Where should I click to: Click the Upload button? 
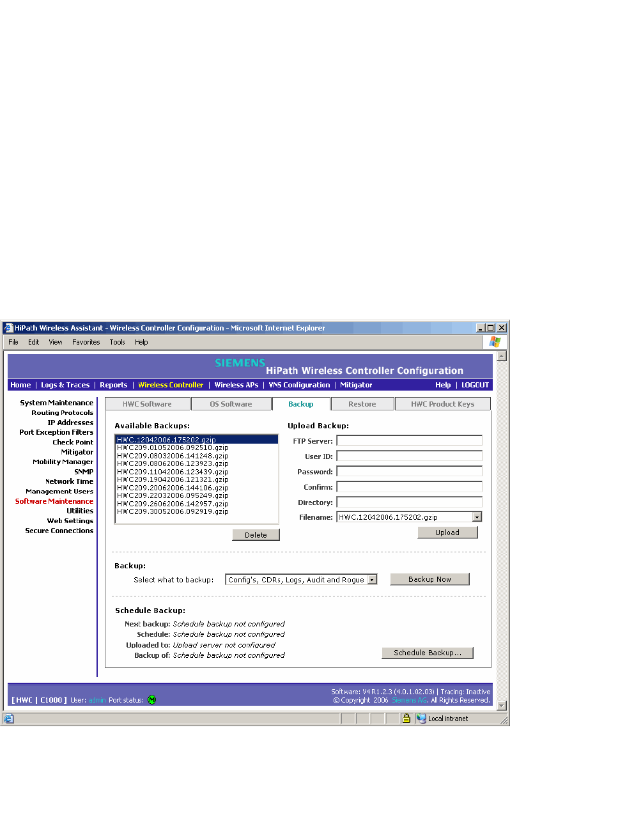(x=447, y=533)
